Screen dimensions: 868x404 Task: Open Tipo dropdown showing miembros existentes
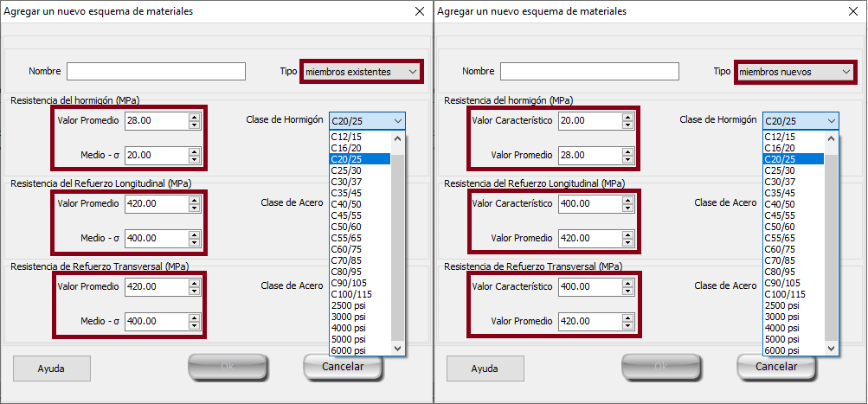(361, 71)
